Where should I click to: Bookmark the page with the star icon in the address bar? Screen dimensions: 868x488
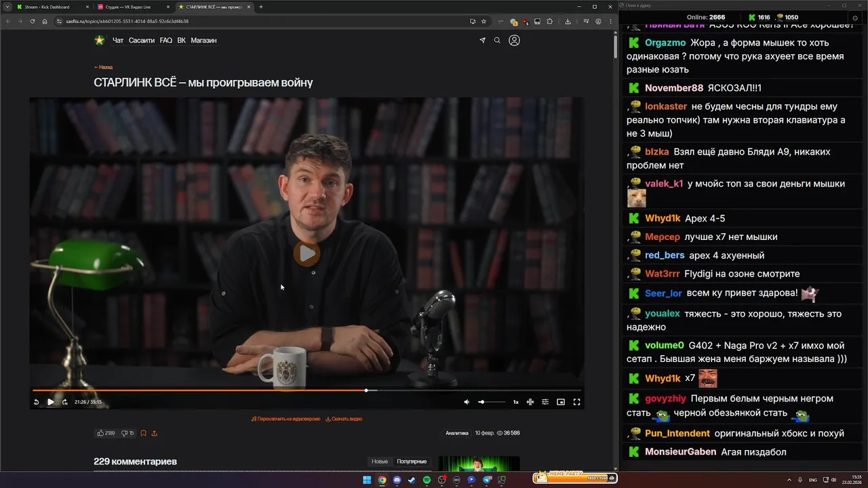point(484,21)
